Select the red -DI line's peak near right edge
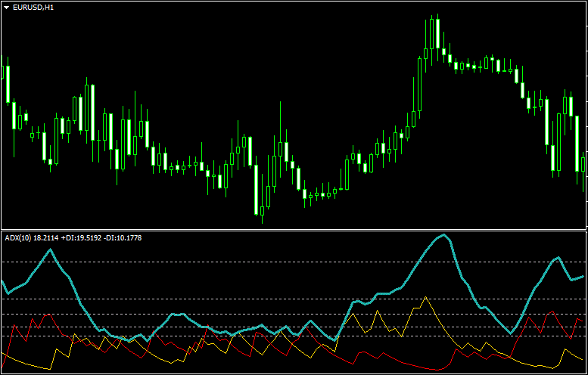The width and height of the screenshot is (588, 375). coord(552,311)
